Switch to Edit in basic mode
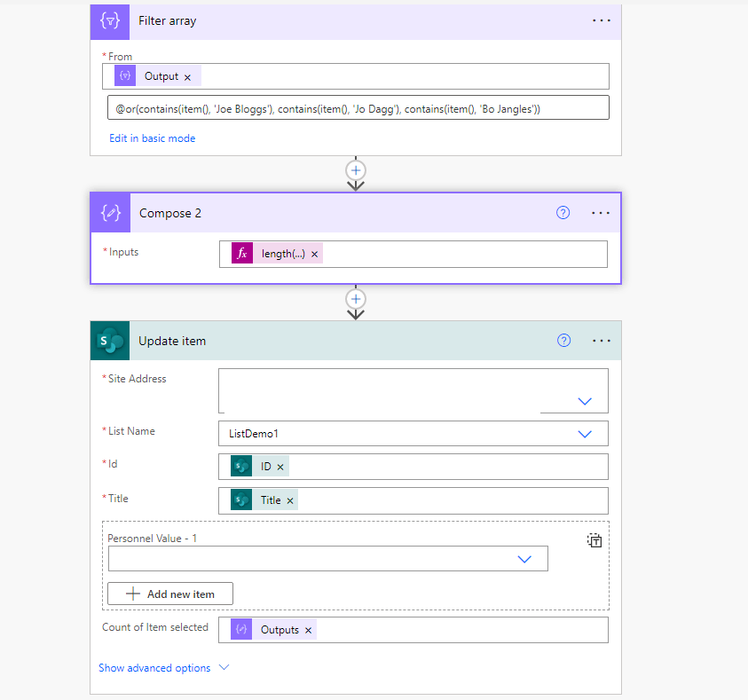Image resolution: width=748 pixels, height=700 pixels. pyautogui.click(x=153, y=138)
